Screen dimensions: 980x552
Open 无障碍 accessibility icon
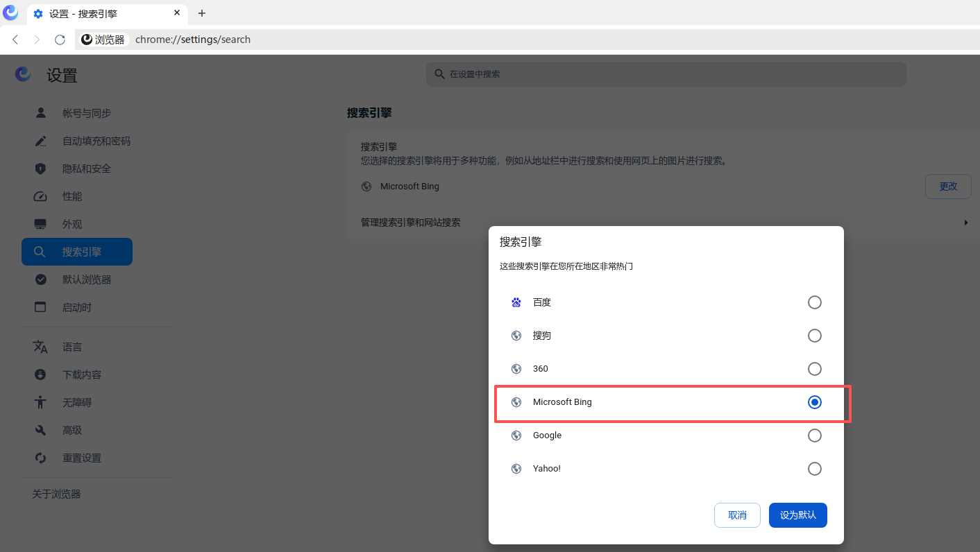pyautogui.click(x=40, y=402)
